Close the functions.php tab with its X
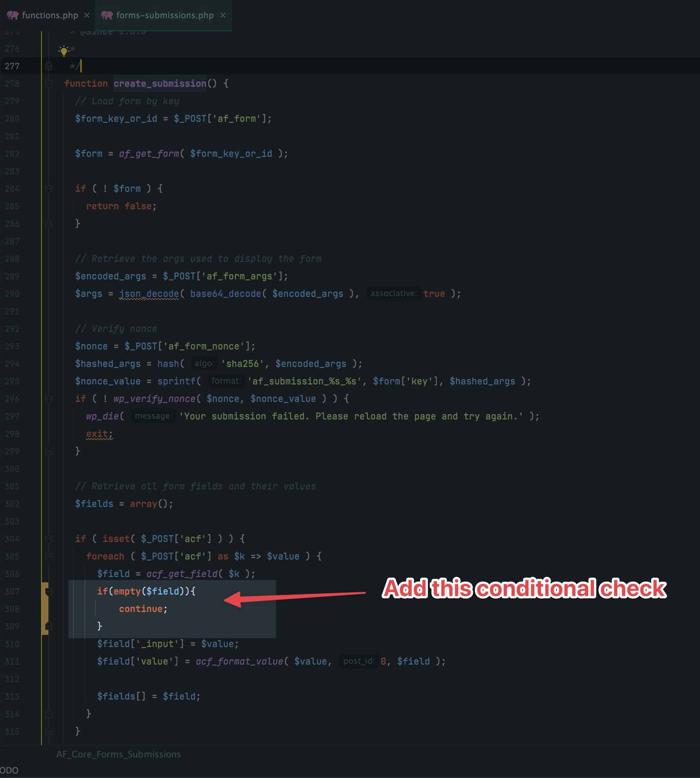This screenshot has height=778, width=700. tap(86, 15)
